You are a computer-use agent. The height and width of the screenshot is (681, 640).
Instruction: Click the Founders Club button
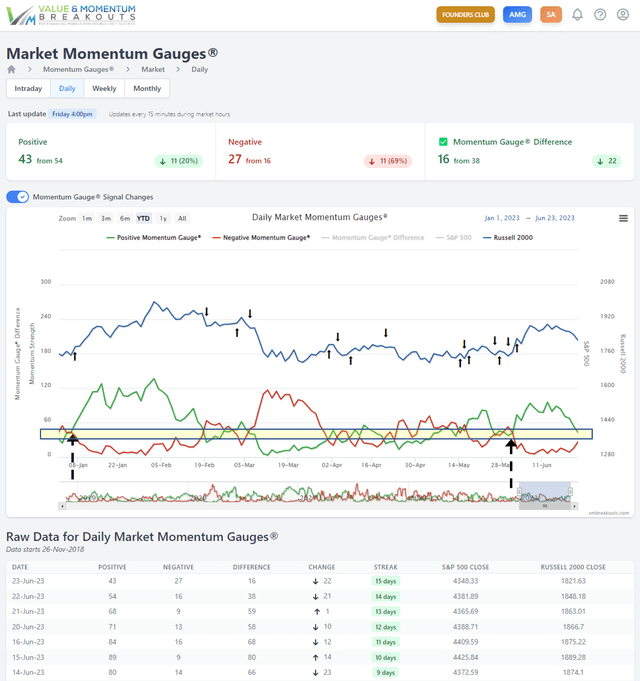465,15
